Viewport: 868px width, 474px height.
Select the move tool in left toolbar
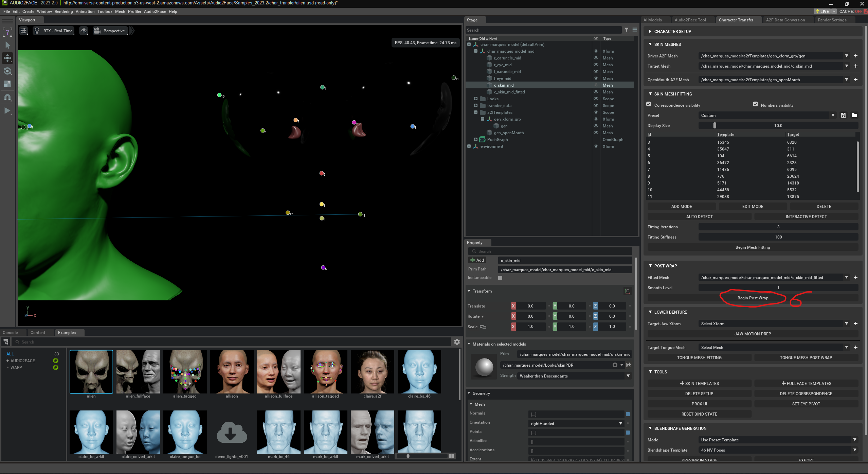point(7,58)
